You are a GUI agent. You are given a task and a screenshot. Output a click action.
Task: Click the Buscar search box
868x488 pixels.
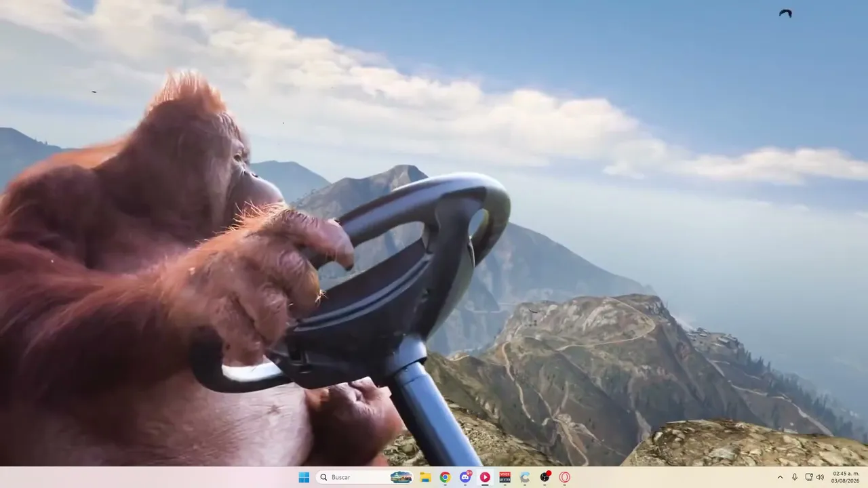[365, 477]
